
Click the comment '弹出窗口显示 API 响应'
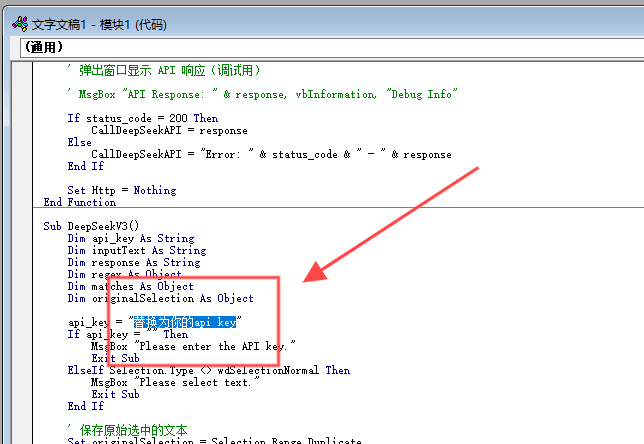pos(164,70)
